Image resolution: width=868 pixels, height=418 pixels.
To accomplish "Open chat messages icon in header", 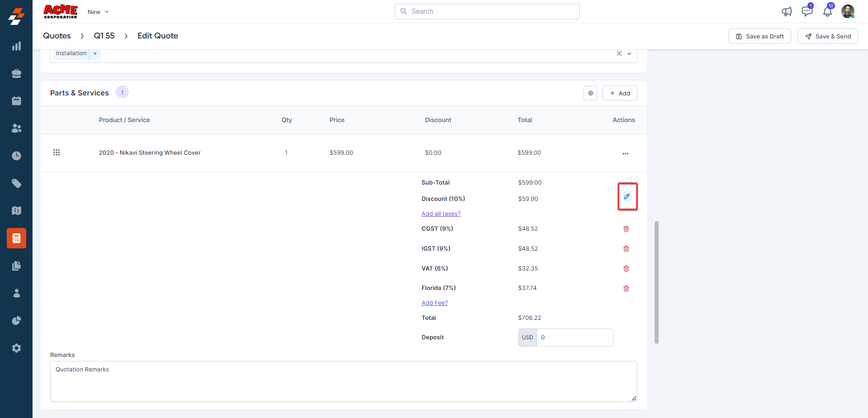I will [807, 12].
